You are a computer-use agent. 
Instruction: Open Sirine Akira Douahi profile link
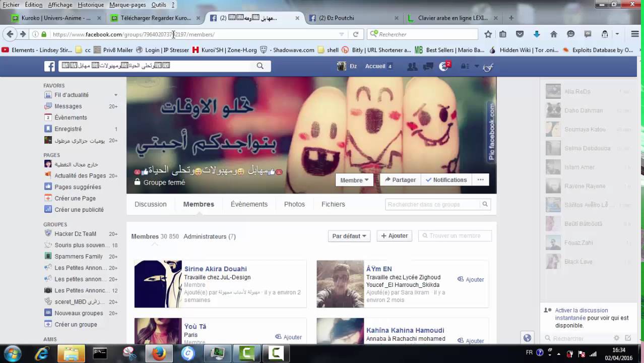(x=215, y=269)
